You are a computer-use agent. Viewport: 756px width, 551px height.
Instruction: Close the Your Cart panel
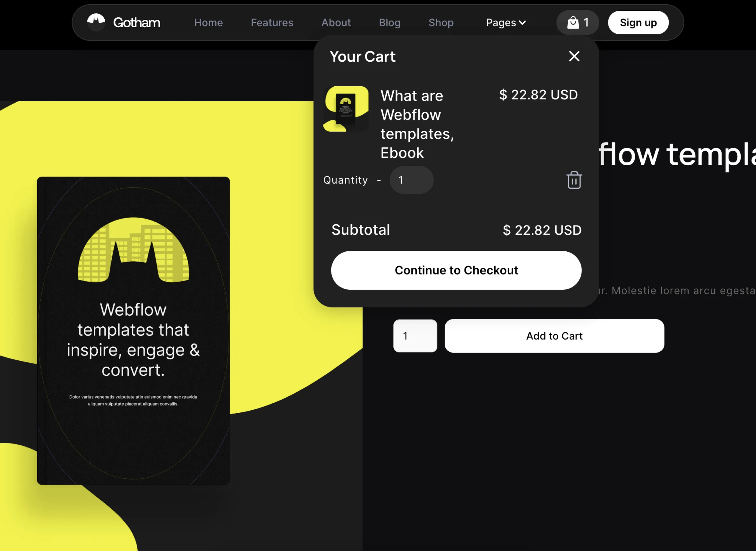pos(575,56)
